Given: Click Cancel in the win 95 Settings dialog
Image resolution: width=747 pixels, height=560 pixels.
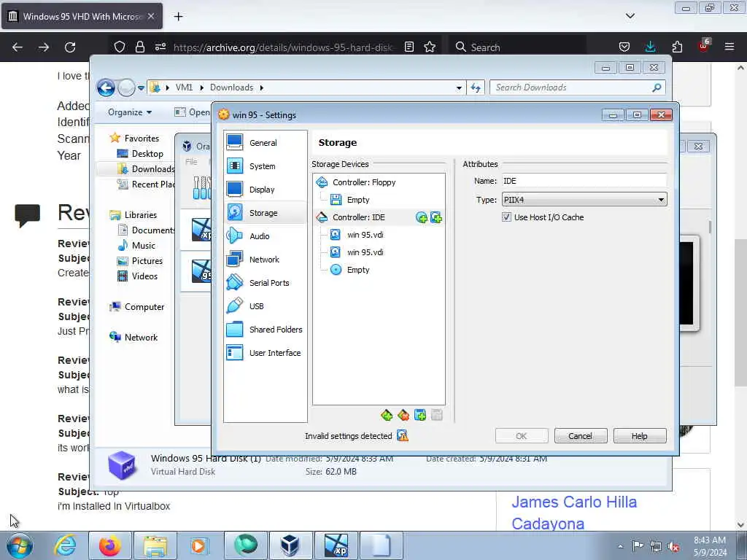Looking at the screenshot, I should [580, 436].
